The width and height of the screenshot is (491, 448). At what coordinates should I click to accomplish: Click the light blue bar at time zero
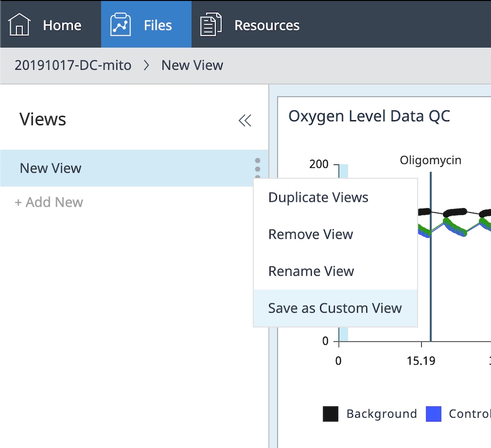pos(343,255)
